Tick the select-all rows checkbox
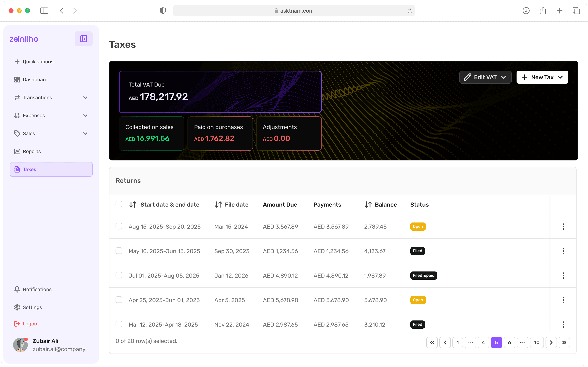 click(119, 204)
